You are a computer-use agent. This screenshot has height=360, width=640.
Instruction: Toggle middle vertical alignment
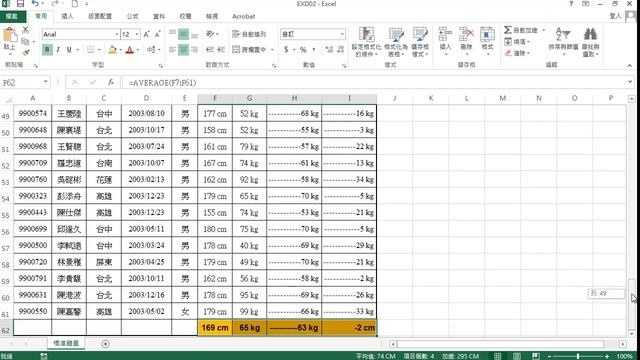coord(183,34)
